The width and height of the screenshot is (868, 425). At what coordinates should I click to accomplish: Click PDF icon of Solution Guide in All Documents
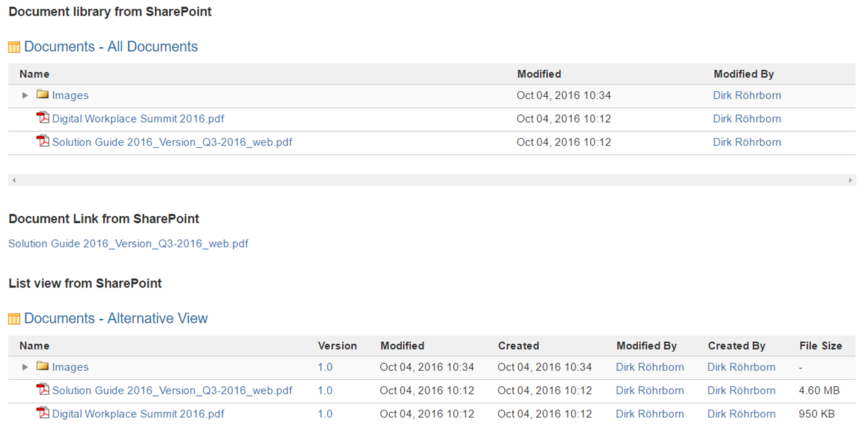43,141
